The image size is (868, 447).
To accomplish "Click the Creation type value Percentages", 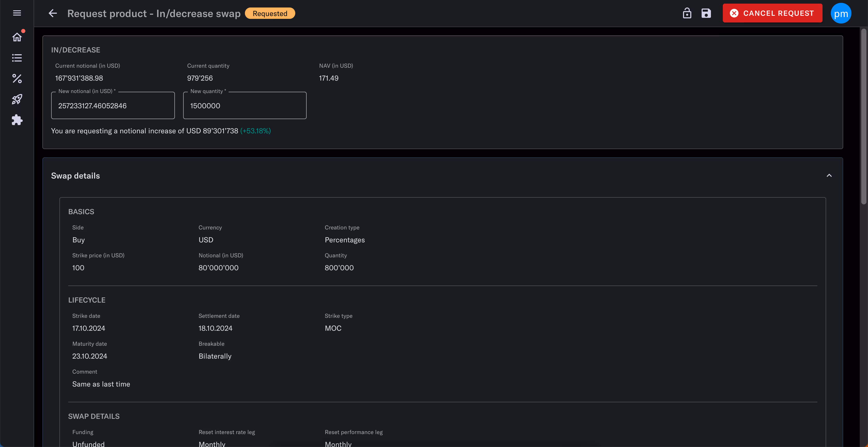I will click(x=345, y=240).
